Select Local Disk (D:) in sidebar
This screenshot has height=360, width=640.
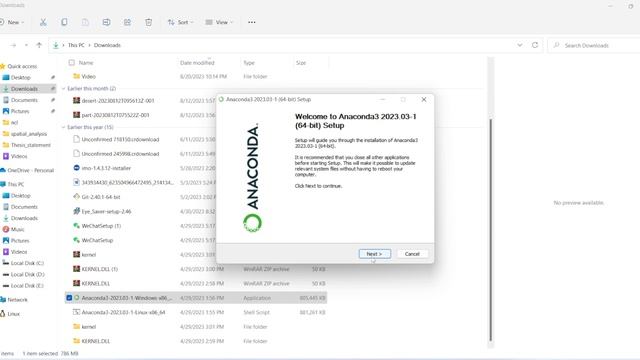point(27,275)
